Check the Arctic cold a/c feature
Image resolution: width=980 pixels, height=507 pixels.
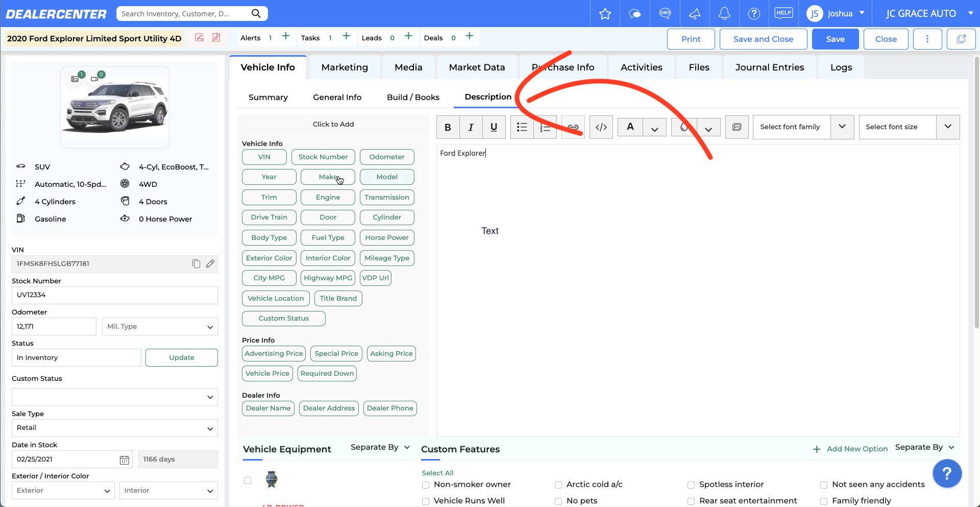pos(558,485)
